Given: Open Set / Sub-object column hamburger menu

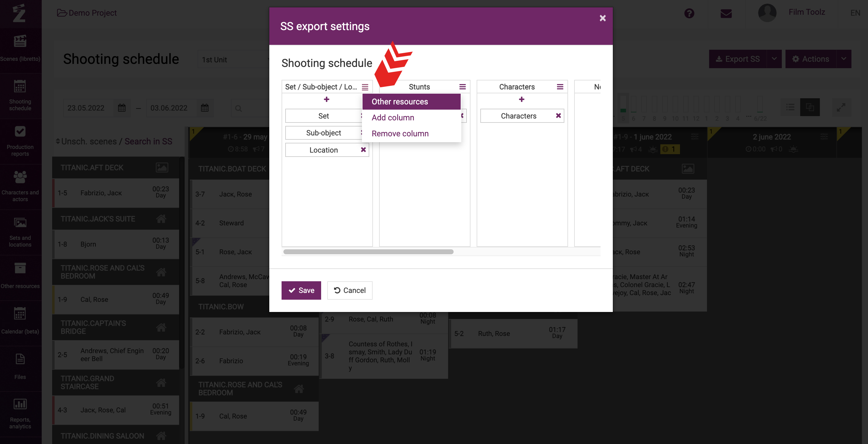Looking at the screenshot, I should [x=365, y=87].
